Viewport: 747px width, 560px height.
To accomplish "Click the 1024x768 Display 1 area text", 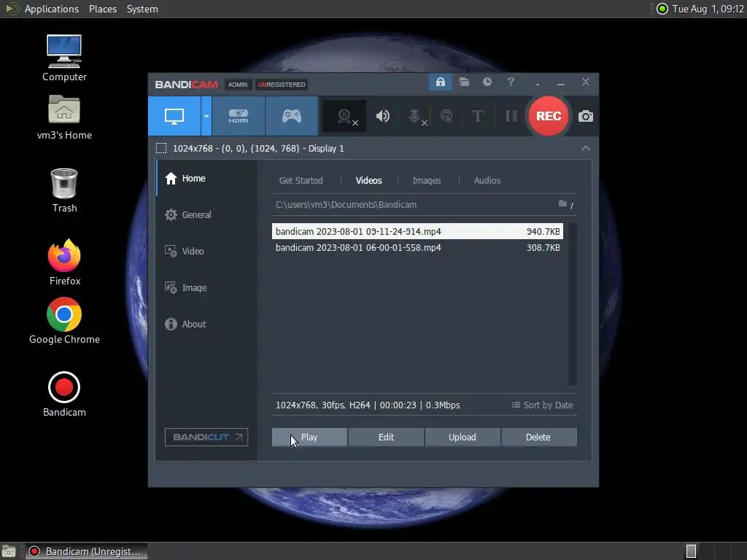I will [x=258, y=149].
